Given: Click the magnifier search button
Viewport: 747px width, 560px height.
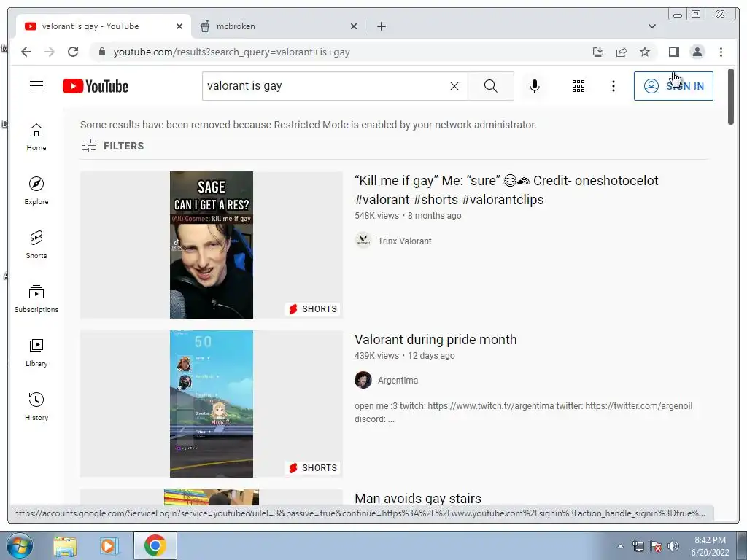Looking at the screenshot, I should (491, 86).
